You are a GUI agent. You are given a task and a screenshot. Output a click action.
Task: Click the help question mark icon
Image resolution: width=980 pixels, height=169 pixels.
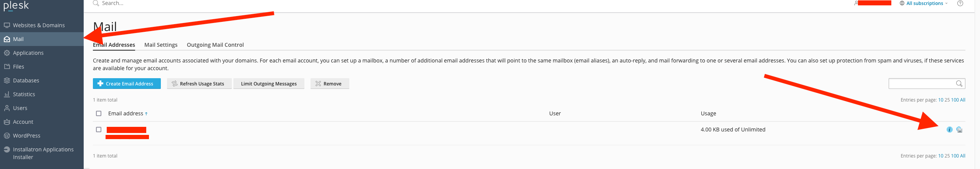[960, 3]
